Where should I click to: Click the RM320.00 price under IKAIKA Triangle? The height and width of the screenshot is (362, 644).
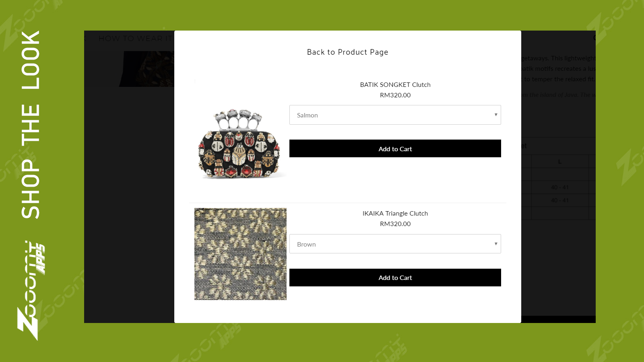395,224
